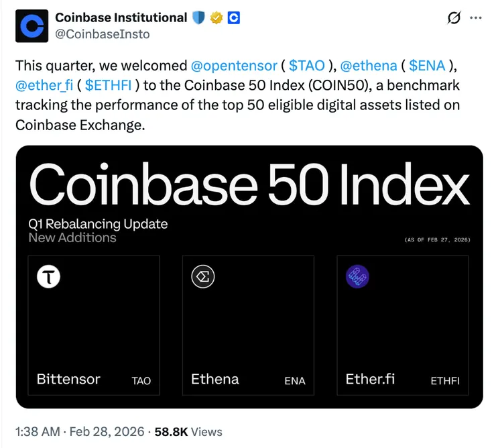Click the Bittensor TAO logo icon
The height and width of the screenshot is (448, 496).
click(48, 276)
